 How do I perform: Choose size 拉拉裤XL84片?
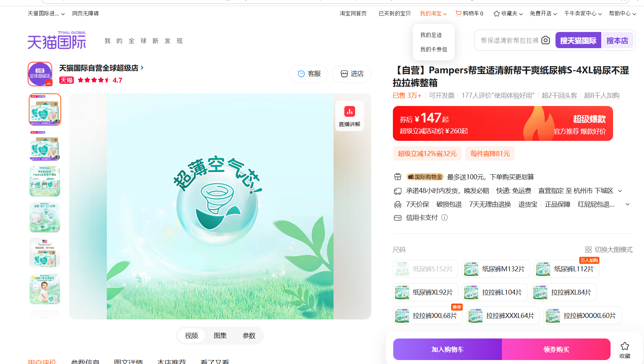coord(564,292)
